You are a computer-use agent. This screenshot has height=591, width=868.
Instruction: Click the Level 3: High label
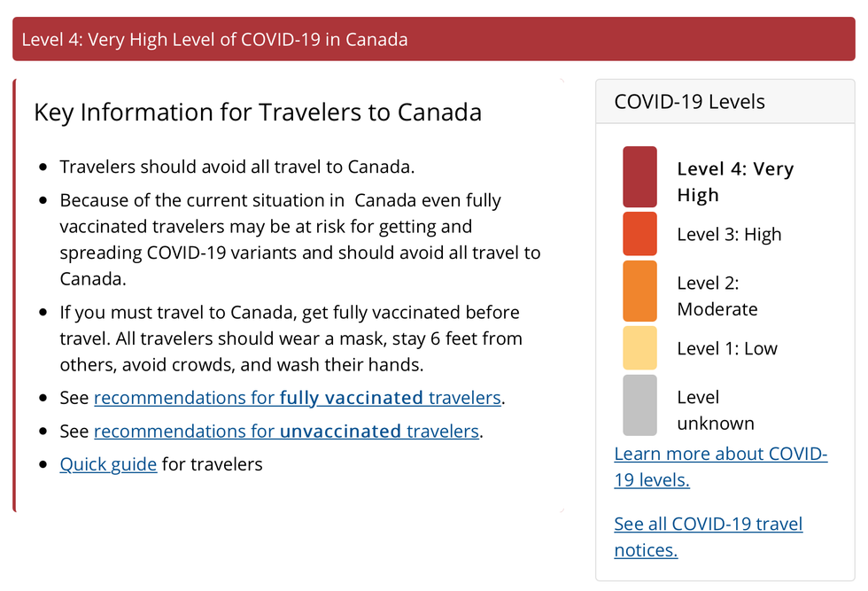[729, 235]
